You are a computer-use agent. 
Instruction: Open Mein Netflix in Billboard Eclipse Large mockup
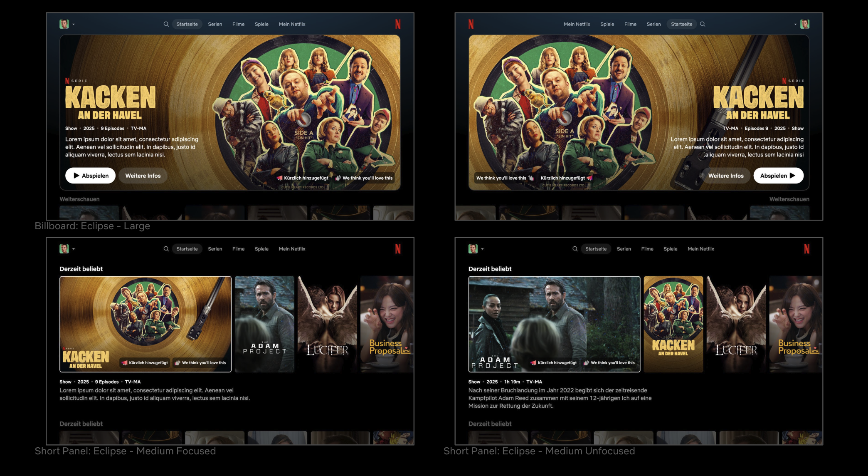pyautogui.click(x=292, y=24)
